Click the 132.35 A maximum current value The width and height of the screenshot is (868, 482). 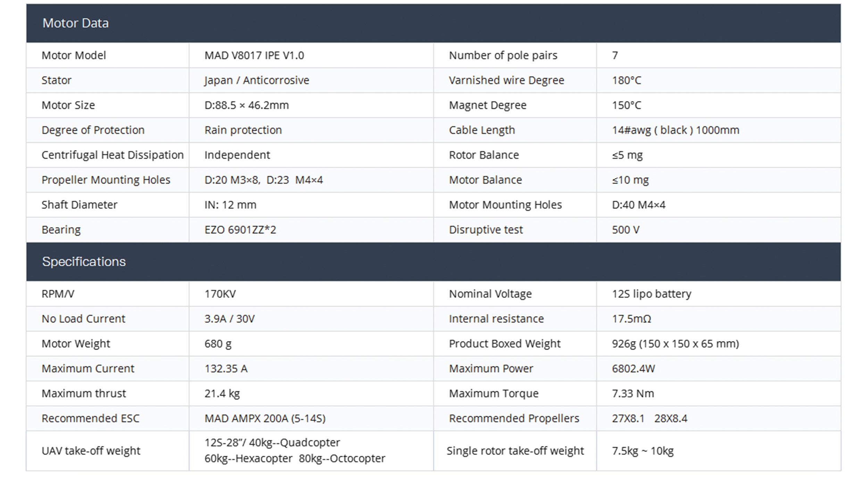click(x=226, y=369)
